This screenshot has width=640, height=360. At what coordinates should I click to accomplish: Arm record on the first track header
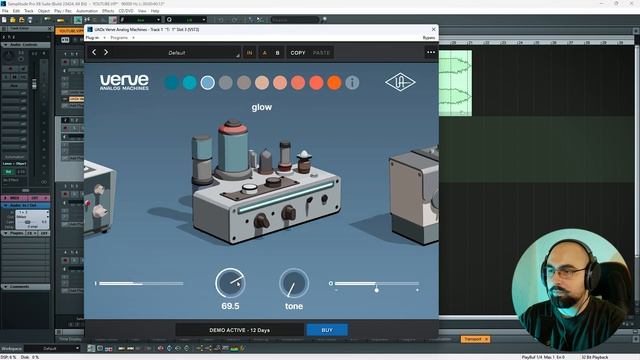[x=65, y=62]
